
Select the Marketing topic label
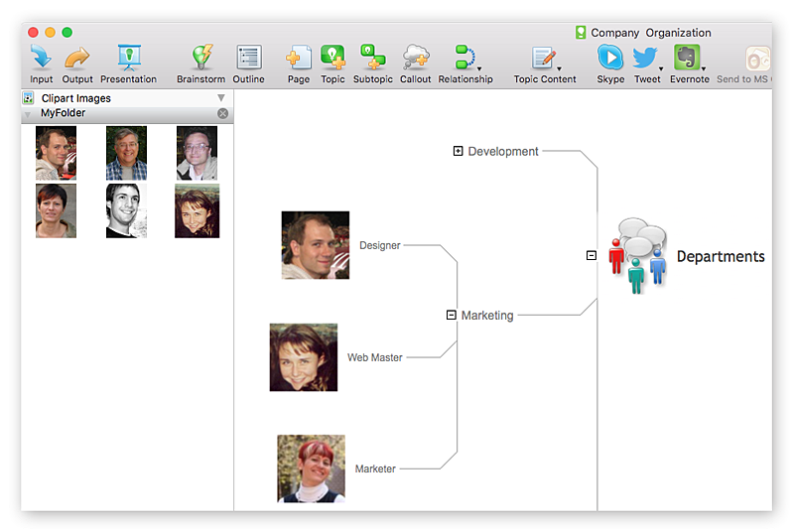coord(487,316)
